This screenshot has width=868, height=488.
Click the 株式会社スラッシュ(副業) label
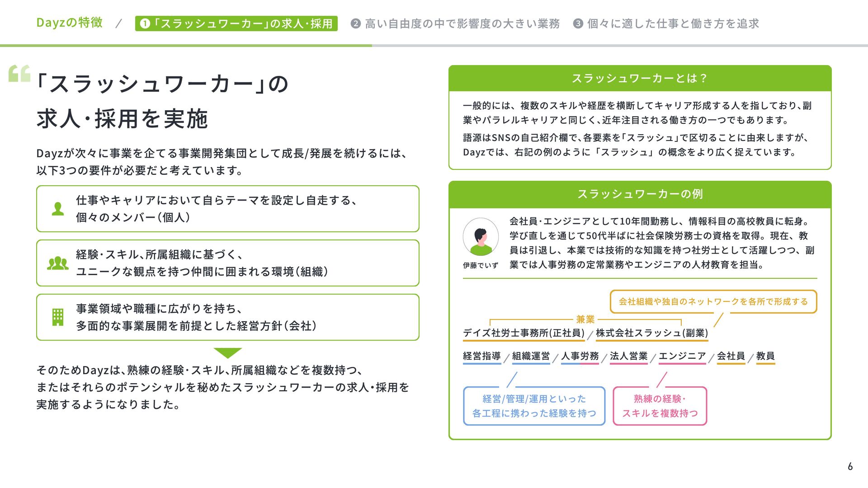coord(651,333)
